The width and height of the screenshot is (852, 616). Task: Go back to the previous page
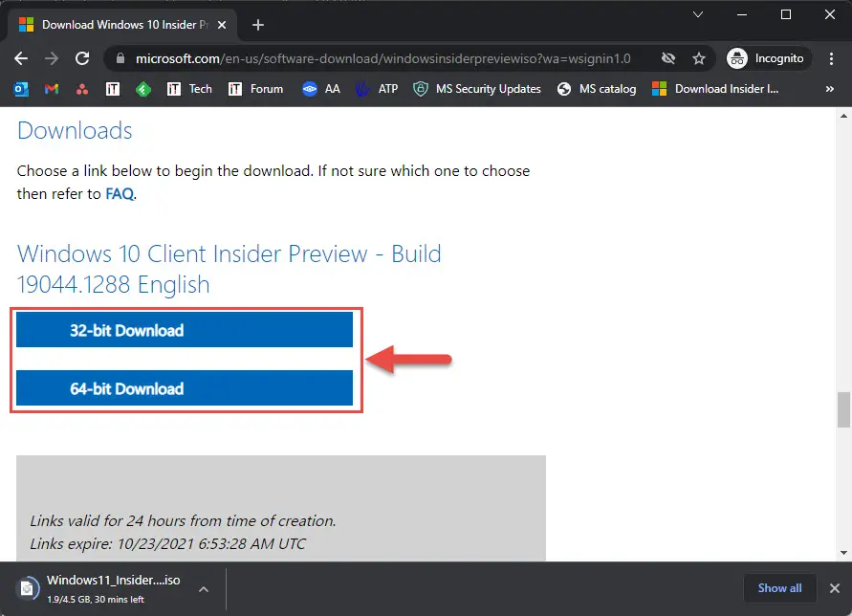coord(21,58)
